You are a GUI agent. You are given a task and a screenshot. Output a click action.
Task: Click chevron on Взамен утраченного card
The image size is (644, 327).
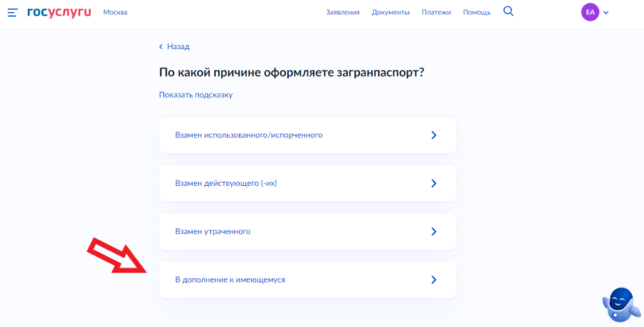pos(433,232)
